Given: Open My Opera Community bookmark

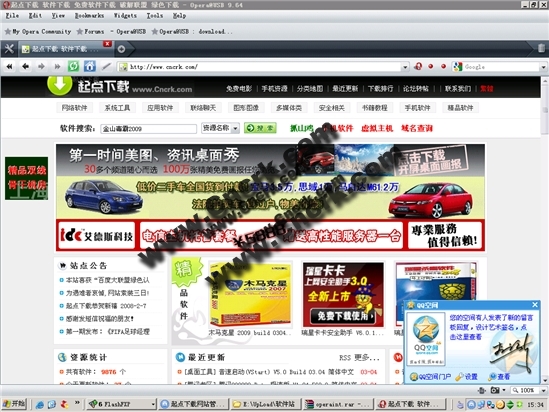Looking at the screenshot, I should point(38,32).
